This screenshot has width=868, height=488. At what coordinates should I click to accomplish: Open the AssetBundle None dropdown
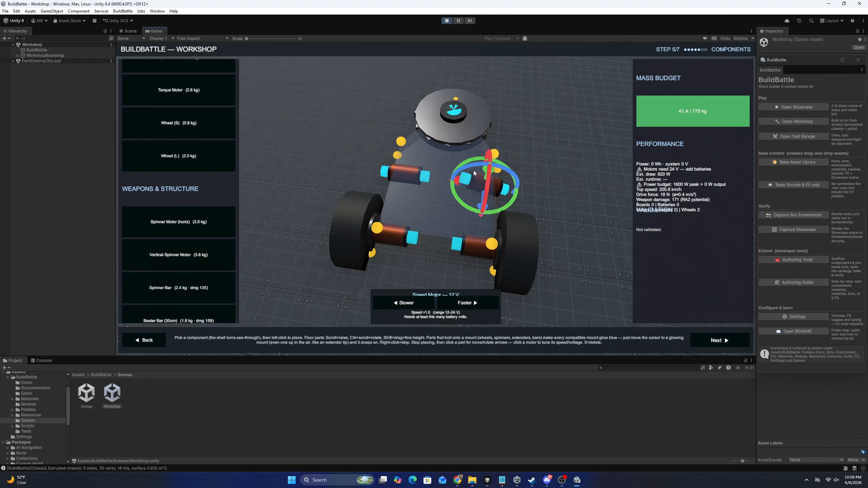(x=816, y=460)
